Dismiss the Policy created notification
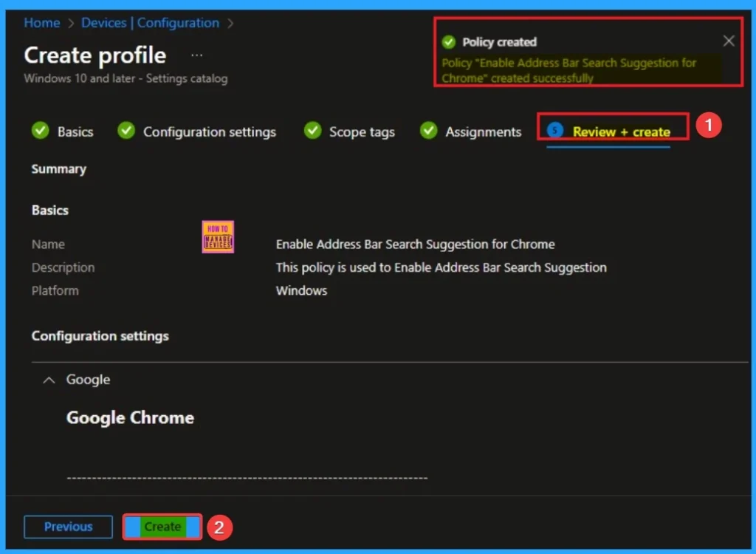Screen dimensions: 756x554 (x=729, y=41)
